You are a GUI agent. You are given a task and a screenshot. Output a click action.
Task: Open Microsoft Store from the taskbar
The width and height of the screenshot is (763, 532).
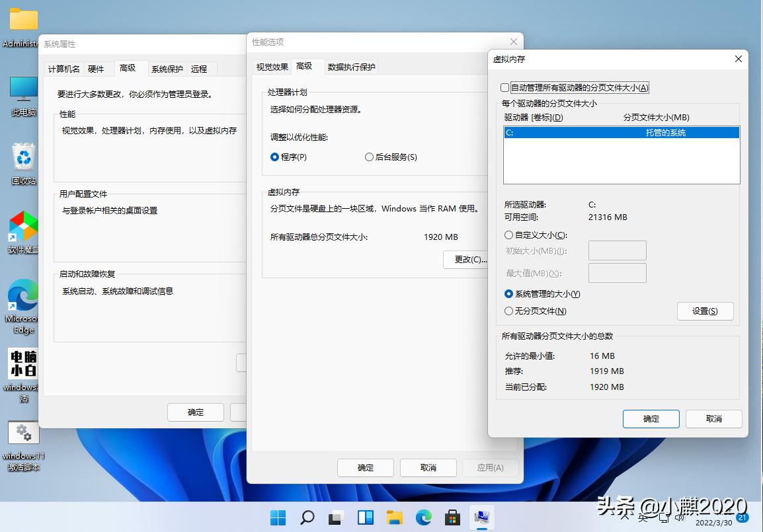tap(453, 517)
